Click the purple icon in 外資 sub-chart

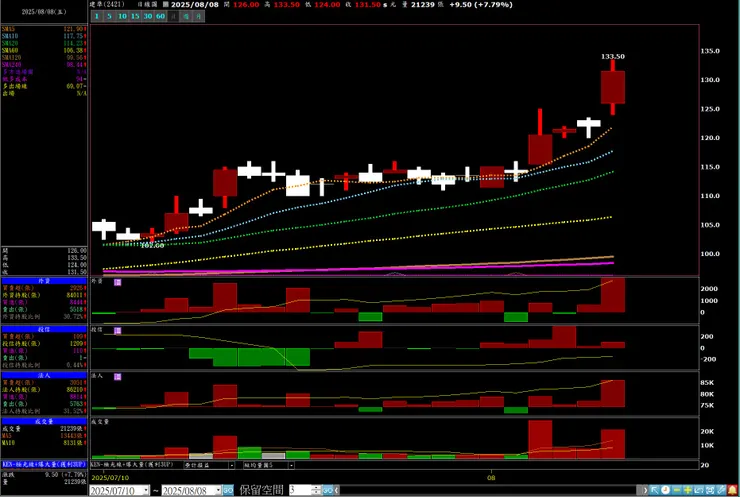(118, 282)
